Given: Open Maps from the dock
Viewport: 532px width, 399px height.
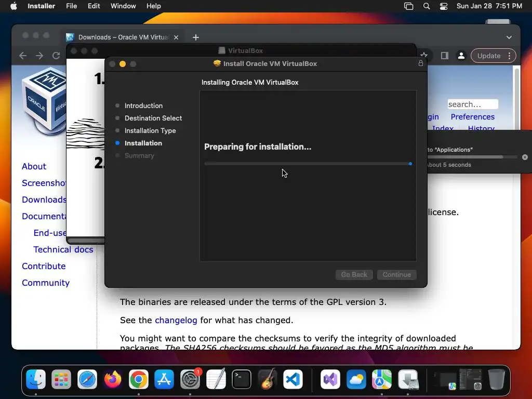Looking at the screenshot, I should click(382, 379).
